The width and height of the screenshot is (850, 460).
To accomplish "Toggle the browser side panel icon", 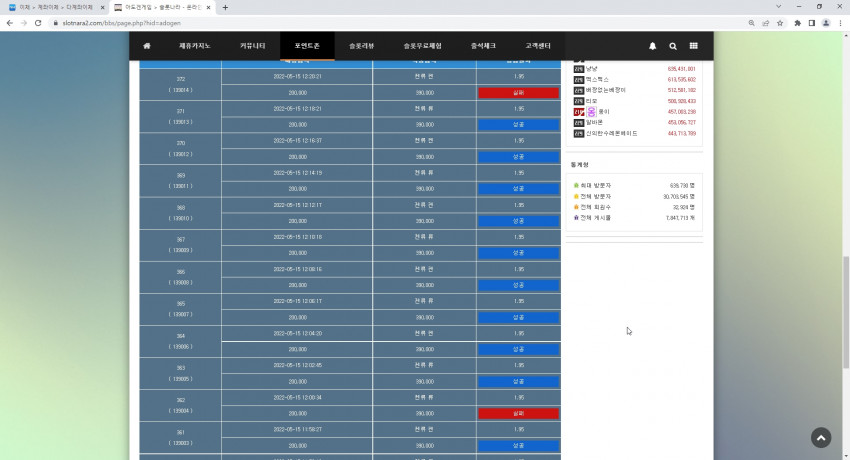I will 812,23.
